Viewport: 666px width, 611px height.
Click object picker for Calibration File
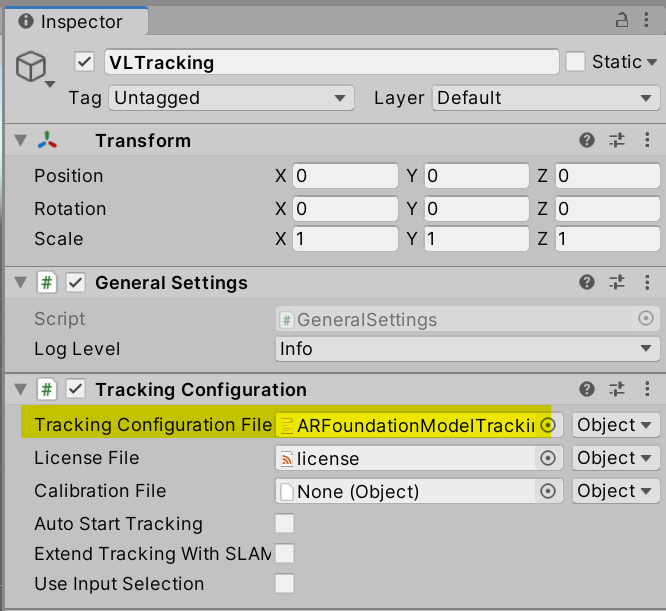547,491
